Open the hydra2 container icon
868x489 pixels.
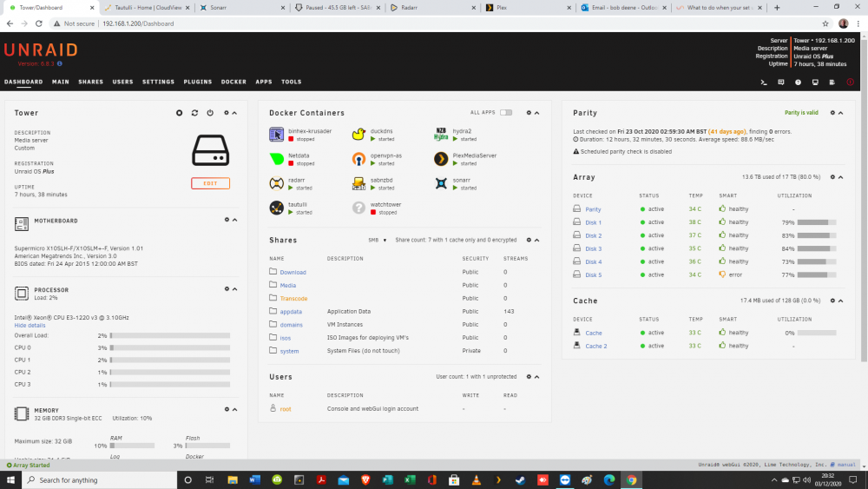point(441,135)
